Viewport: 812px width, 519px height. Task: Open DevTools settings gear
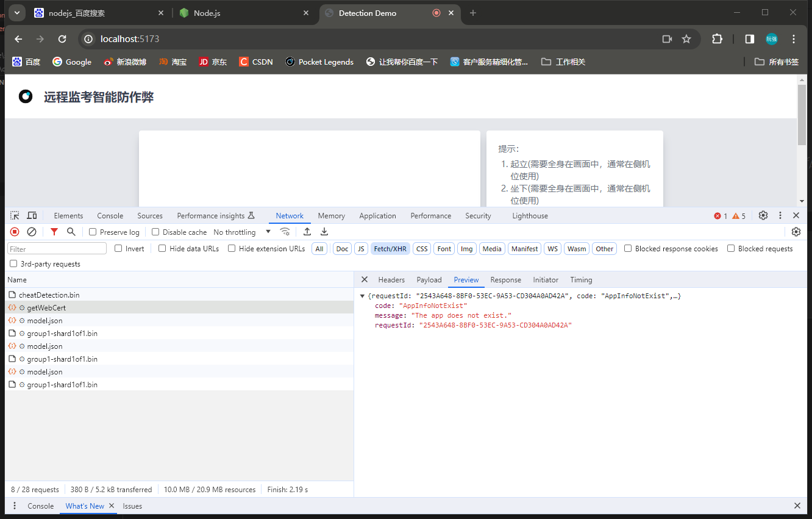coord(763,215)
